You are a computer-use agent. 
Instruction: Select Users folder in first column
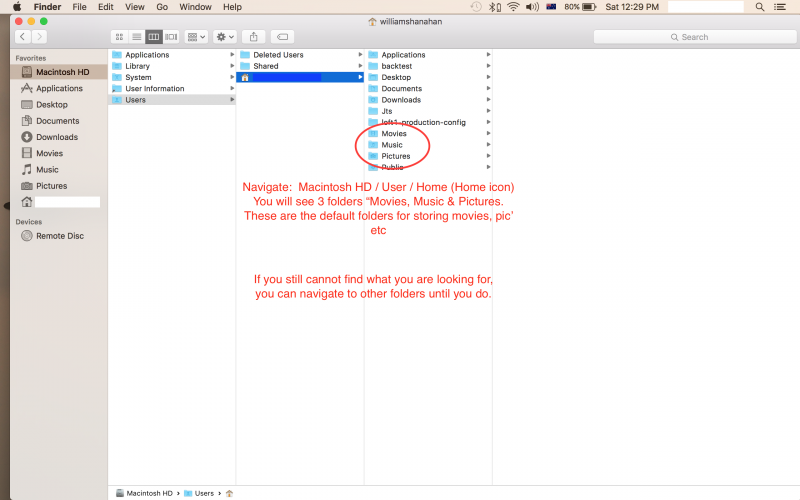172,99
